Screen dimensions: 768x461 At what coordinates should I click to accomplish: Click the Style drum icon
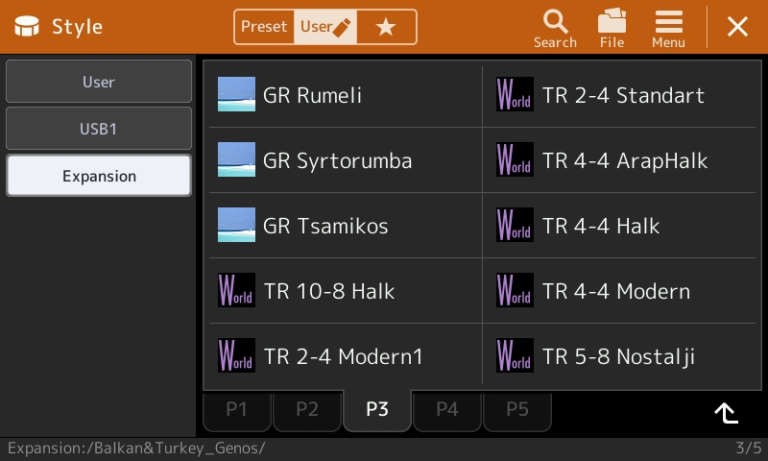[x=26, y=26]
